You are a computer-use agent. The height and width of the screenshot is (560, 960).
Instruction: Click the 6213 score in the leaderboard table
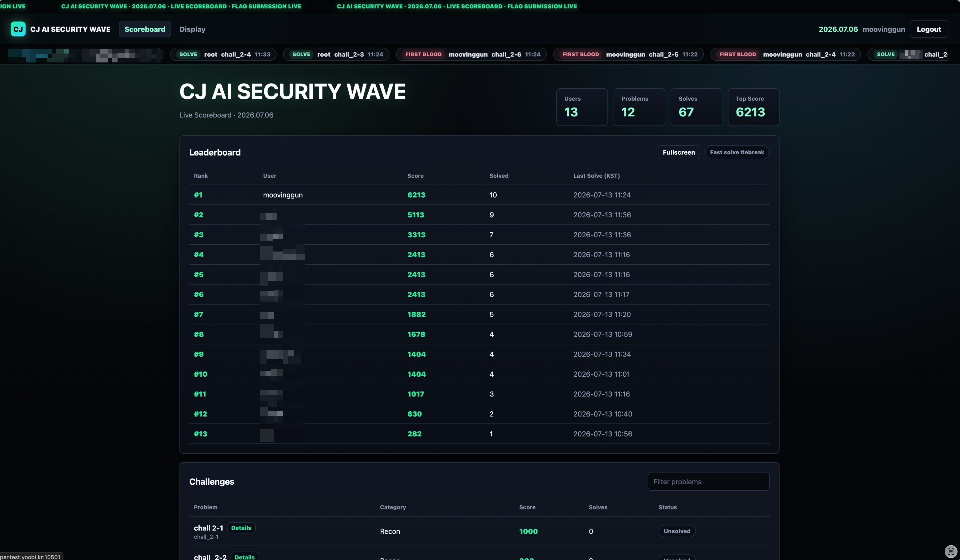pyautogui.click(x=416, y=195)
